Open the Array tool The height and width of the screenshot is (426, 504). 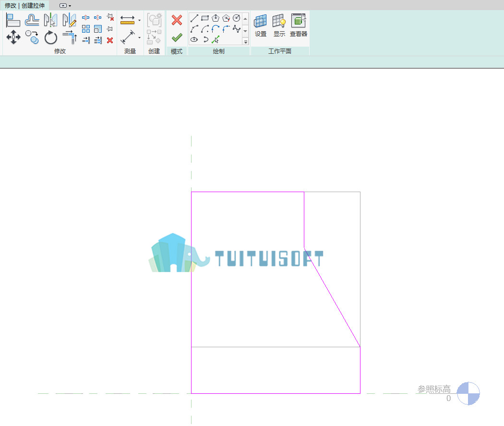pos(86,29)
